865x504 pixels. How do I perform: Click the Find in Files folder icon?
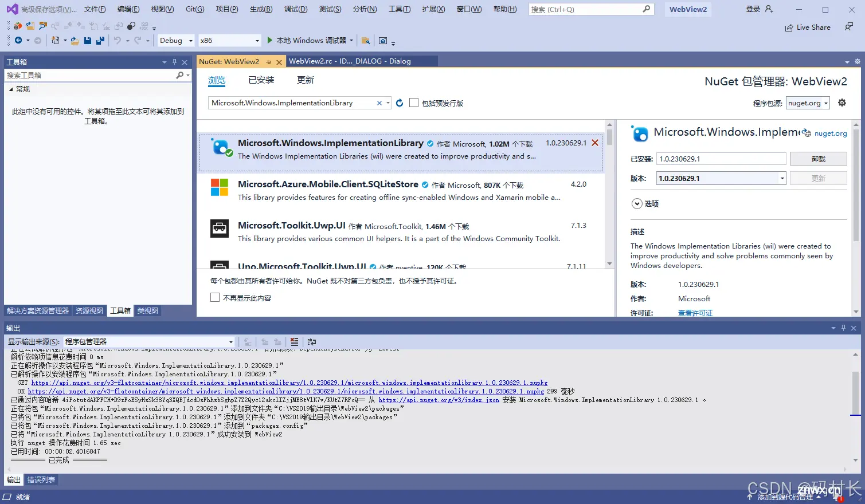click(x=365, y=40)
